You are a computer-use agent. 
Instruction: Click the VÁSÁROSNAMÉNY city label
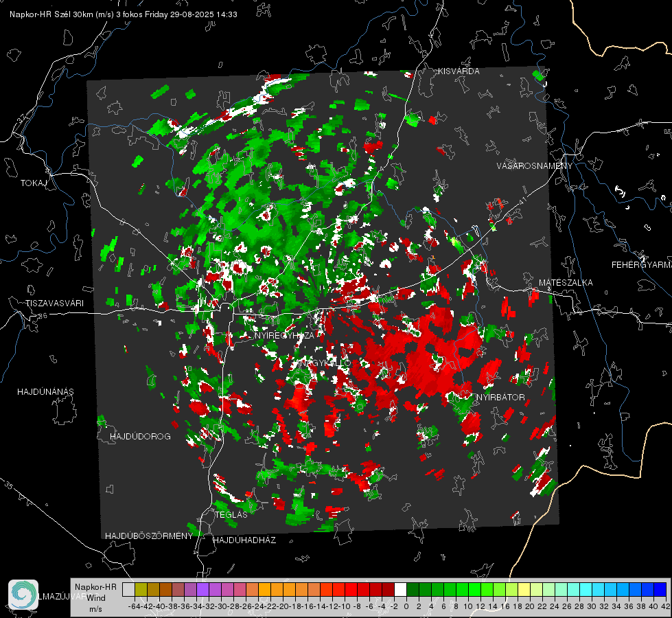point(535,166)
